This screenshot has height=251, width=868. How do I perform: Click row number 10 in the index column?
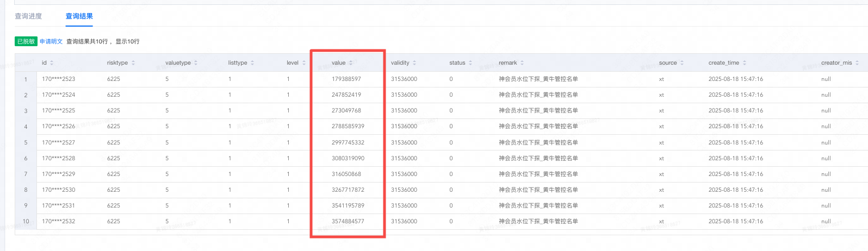(26, 221)
